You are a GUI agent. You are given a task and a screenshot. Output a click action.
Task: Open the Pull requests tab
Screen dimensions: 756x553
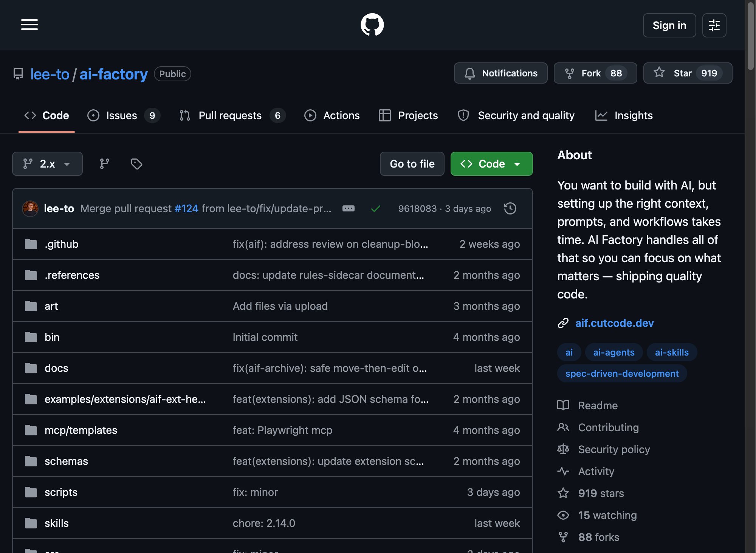point(232,115)
